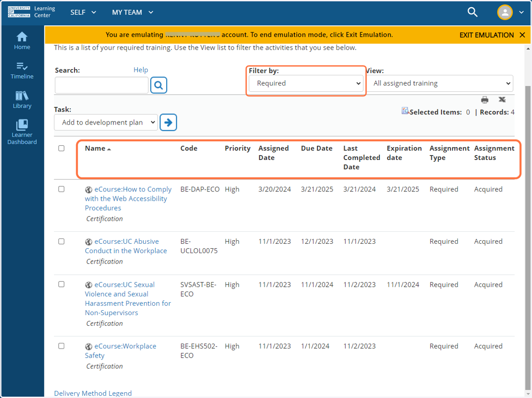Click Records: 4 count text
Viewport: 532px width, 398px height.
497,112
